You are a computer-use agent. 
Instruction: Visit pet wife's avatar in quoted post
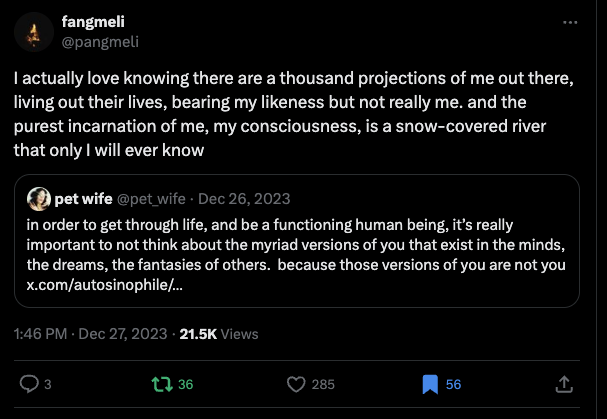coord(39,199)
